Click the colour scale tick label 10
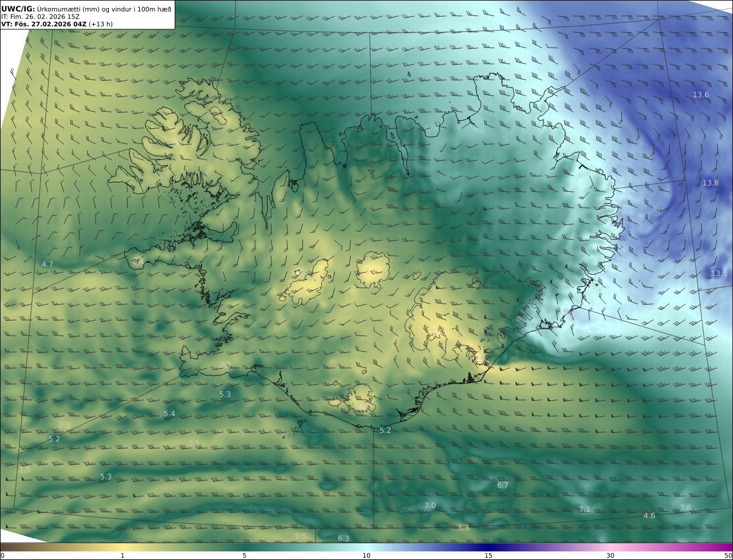This screenshot has width=733, height=560. click(x=366, y=556)
